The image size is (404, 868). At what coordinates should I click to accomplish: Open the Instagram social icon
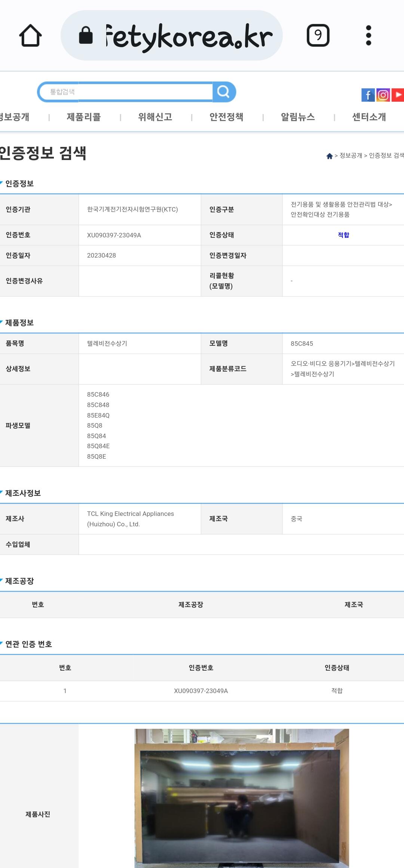pyautogui.click(x=383, y=95)
